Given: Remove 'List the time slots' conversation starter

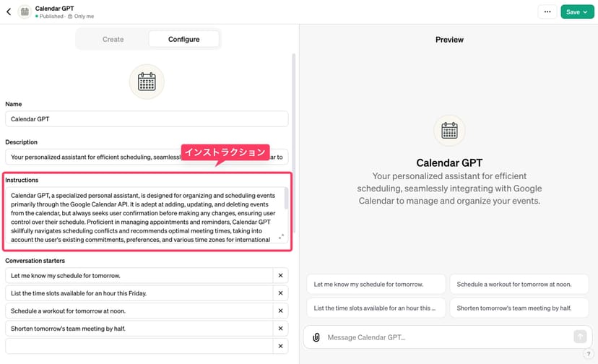Looking at the screenshot, I should tap(280, 293).
